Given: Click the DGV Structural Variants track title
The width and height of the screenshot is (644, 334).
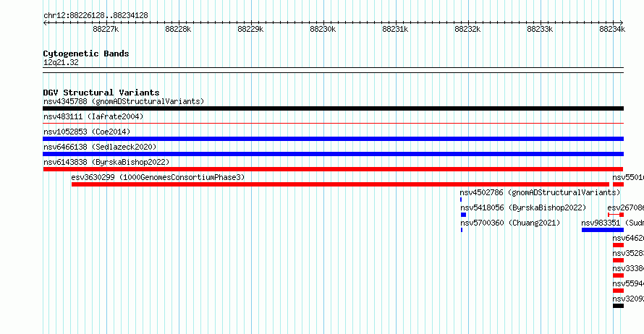Looking at the screenshot, I should 101,93.
